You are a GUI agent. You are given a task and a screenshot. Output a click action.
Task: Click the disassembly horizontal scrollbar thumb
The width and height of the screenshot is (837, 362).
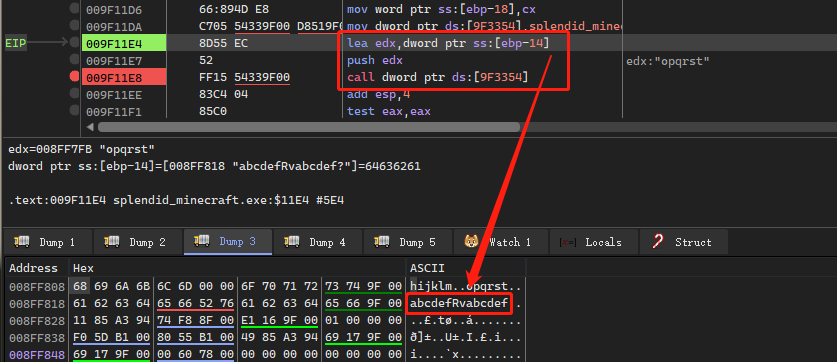click(309, 127)
